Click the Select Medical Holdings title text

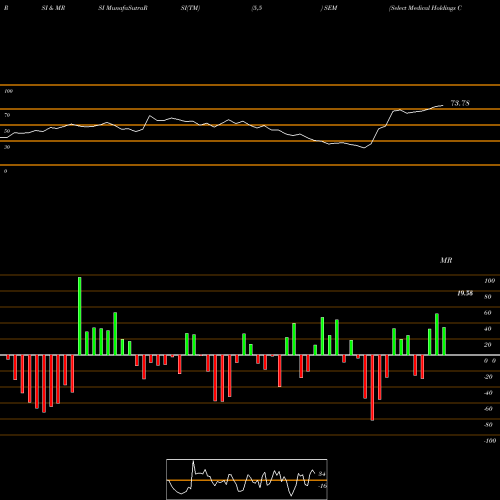(425, 8)
